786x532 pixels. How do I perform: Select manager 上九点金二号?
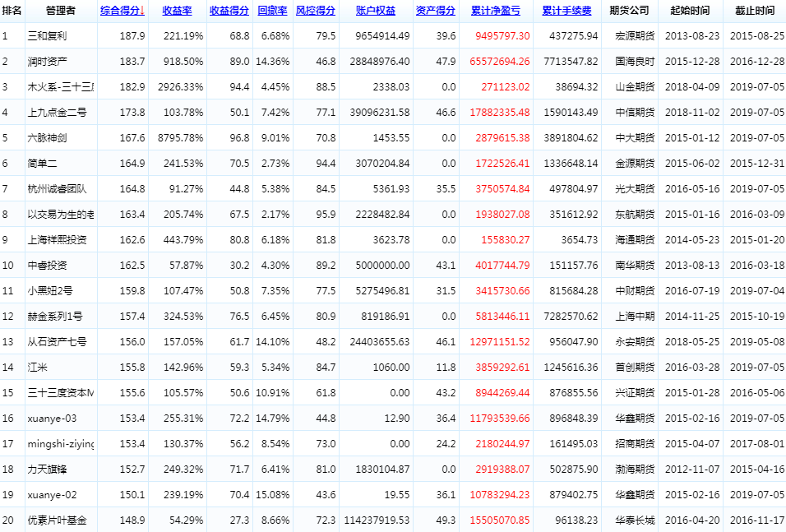[x=58, y=113]
